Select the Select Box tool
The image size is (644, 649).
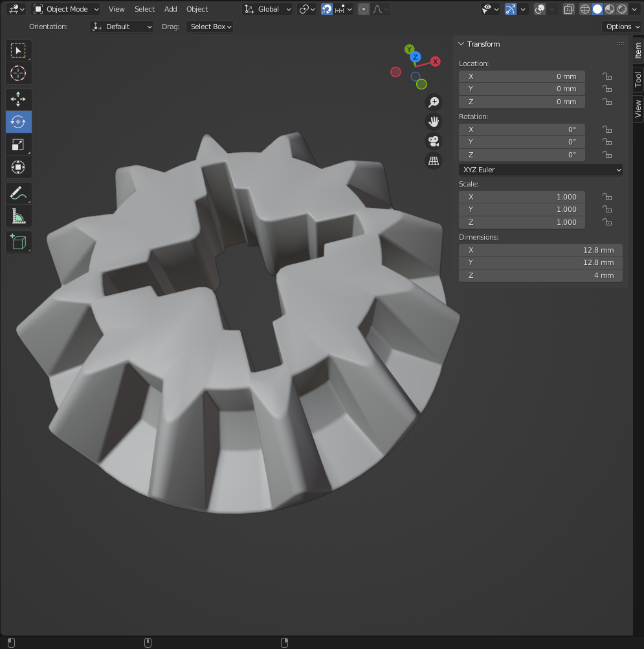[x=18, y=51]
